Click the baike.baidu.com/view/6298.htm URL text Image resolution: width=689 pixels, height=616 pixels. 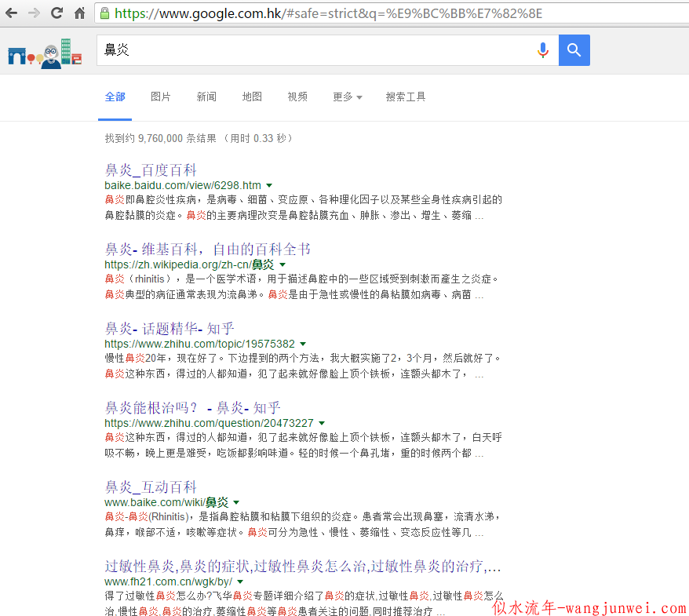coord(183,185)
